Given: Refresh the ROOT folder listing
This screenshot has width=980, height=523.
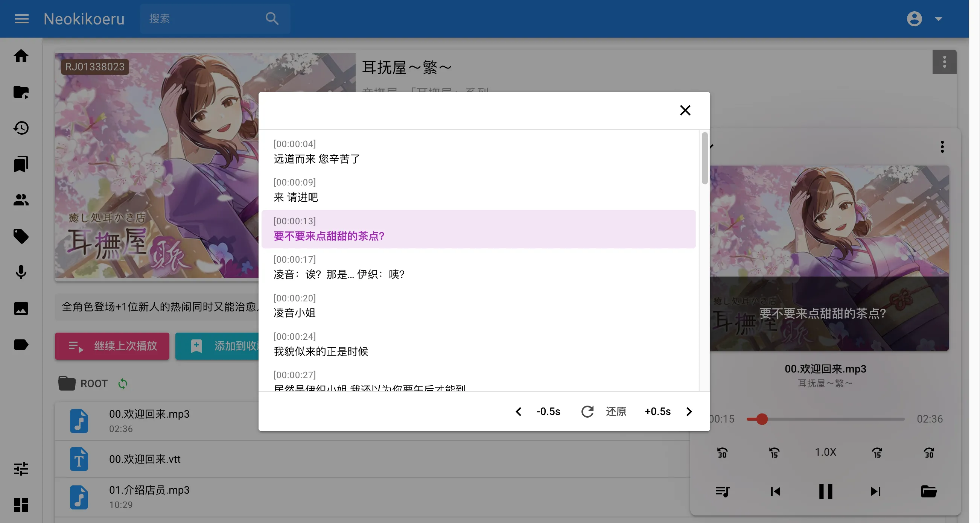Looking at the screenshot, I should 123,383.
